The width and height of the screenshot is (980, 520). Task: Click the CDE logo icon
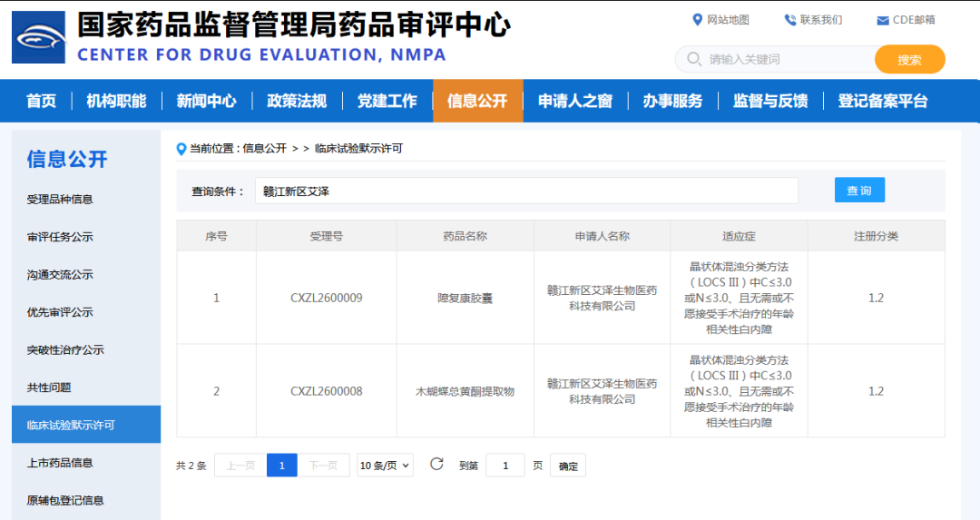click(x=38, y=37)
